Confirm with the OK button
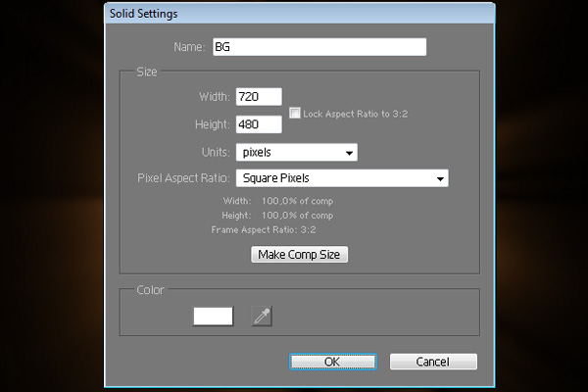The width and height of the screenshot is (588, 392). tap(333, 362)
